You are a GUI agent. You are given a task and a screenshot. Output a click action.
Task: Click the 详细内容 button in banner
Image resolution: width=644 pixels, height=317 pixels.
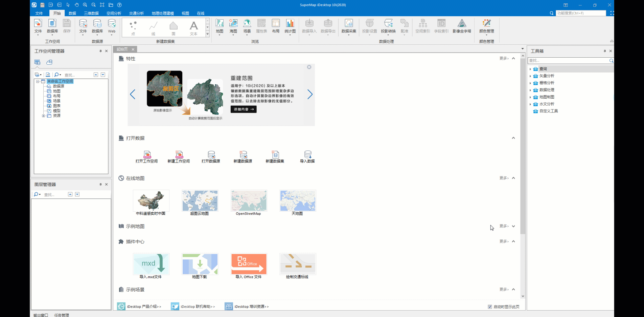244,109
